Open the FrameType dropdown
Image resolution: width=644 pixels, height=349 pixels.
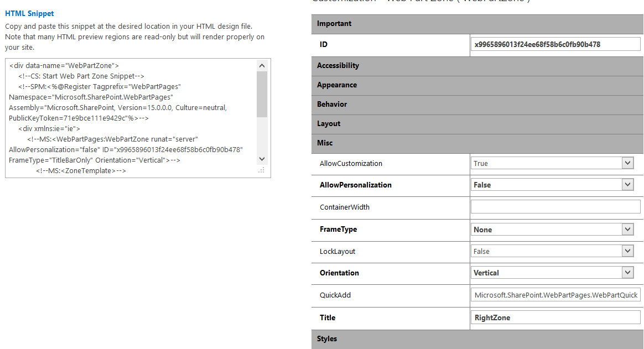click(627, 229)
